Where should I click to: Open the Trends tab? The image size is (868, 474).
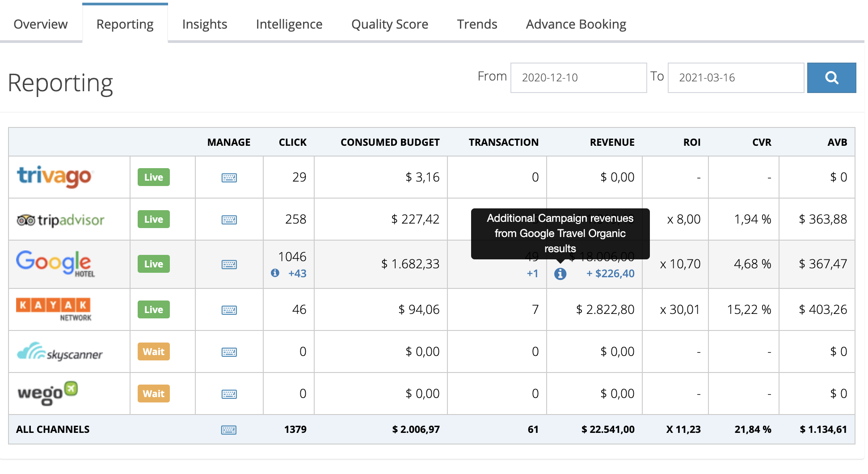477,24
